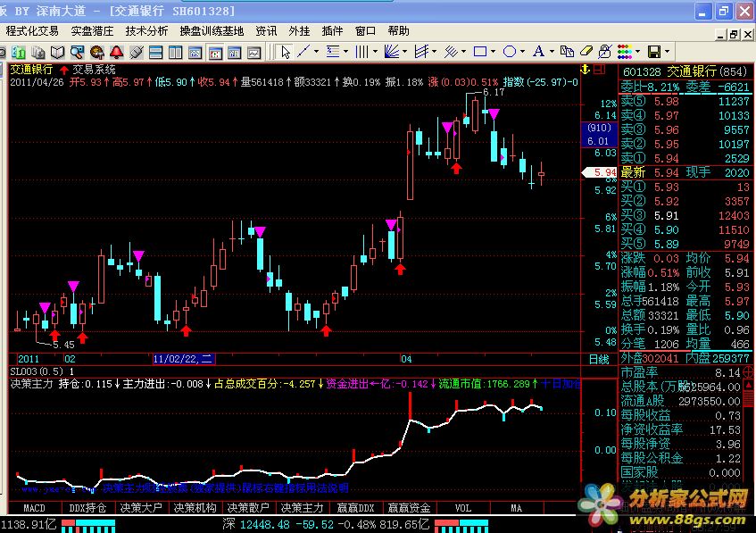Open the red alarm bell alert icon
This screenshot has width=756, height=533.
click(x=116, y=52)
